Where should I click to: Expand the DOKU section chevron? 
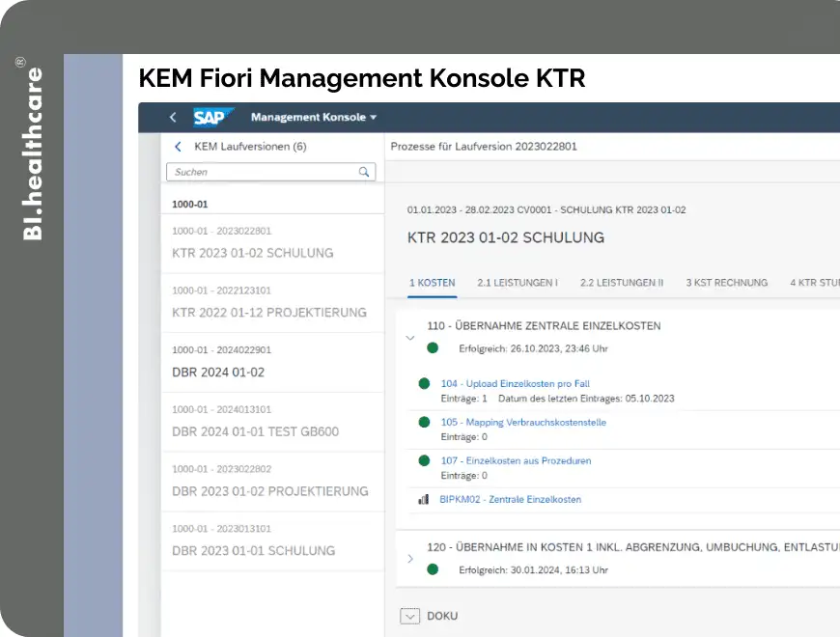click(409, 616)
